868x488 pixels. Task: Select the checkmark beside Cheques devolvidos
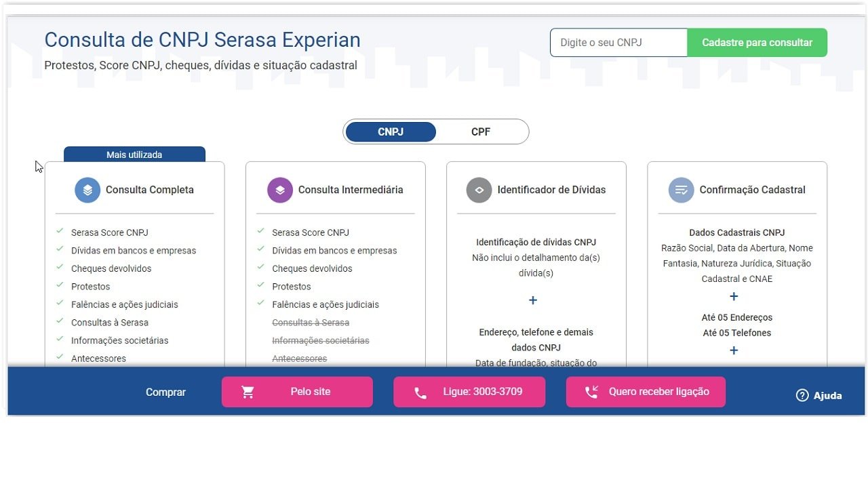coord(60,268)
